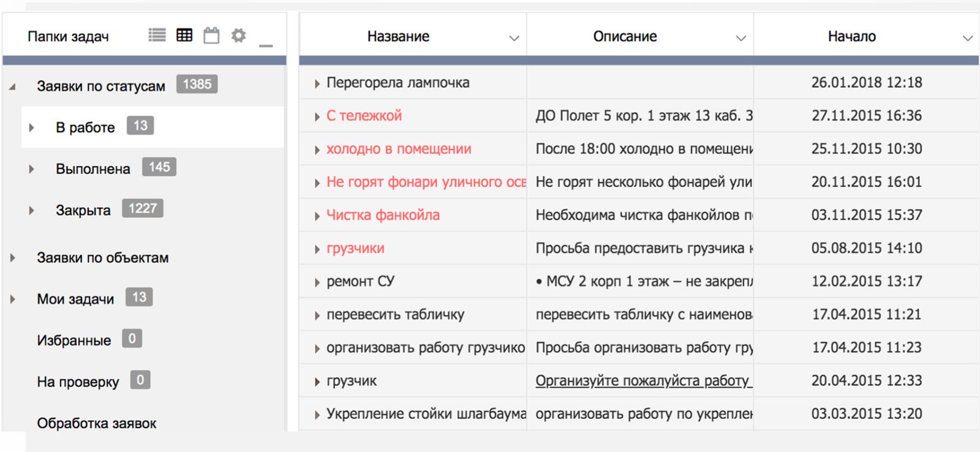Open task 'холодно в помещении'
This screenshot has width=980, height=452.
point(399,149)
